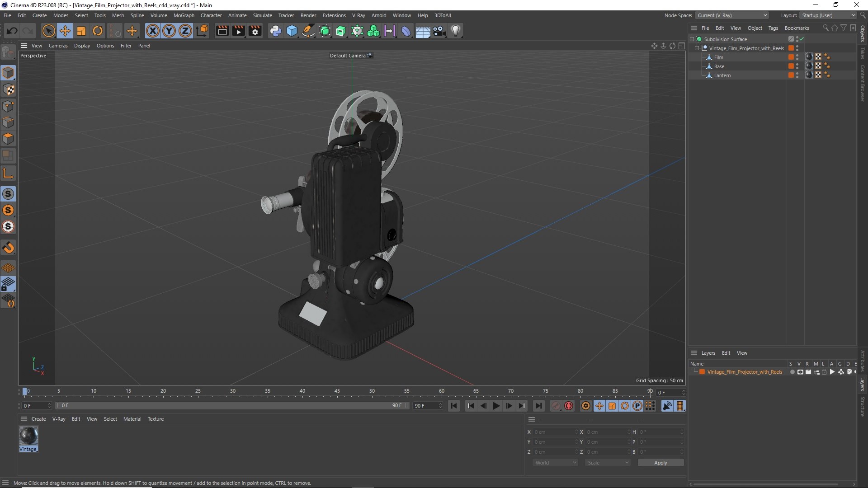Click the Floor grid object icon
This screenshot has width=868, height=488.
pos(423,31)
